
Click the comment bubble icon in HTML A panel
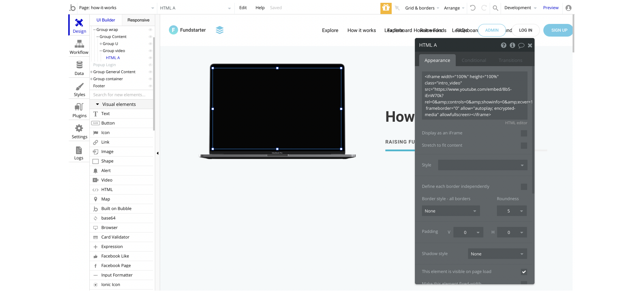[x=521, y=45]
